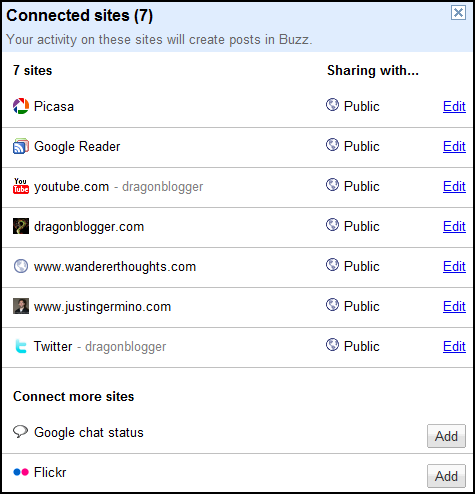Edit sharing for dragonblogger.com

(454, 226)
